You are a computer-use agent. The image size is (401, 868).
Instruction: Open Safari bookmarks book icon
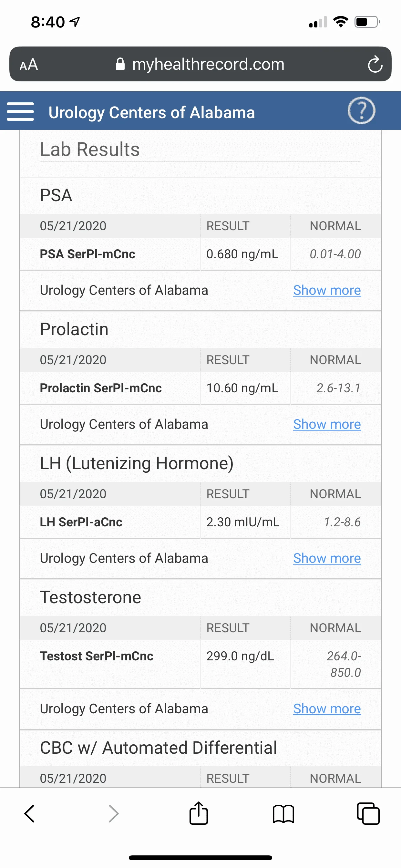(x=283, y=814)
